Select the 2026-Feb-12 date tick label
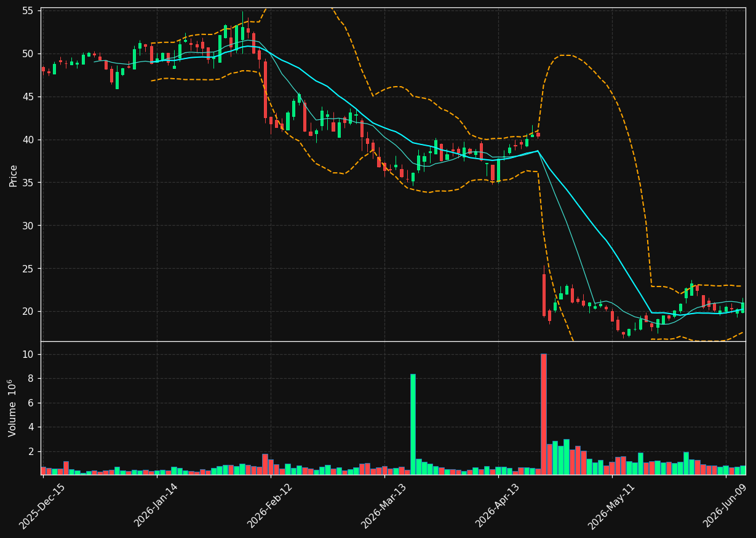 point(270,506)
